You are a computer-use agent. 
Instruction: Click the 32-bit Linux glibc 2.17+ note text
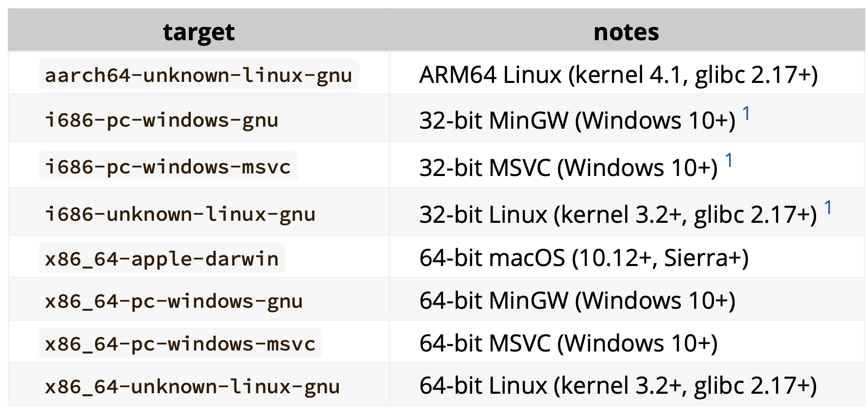618,214
